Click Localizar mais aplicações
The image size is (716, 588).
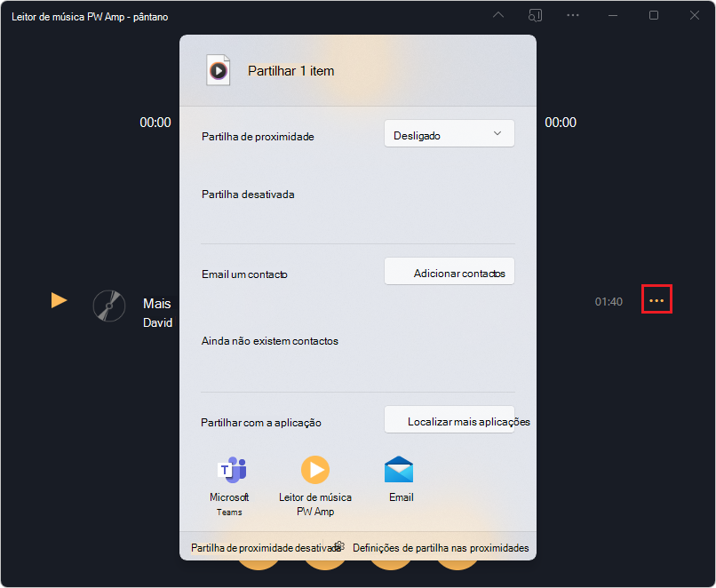(x=457, y=419)
